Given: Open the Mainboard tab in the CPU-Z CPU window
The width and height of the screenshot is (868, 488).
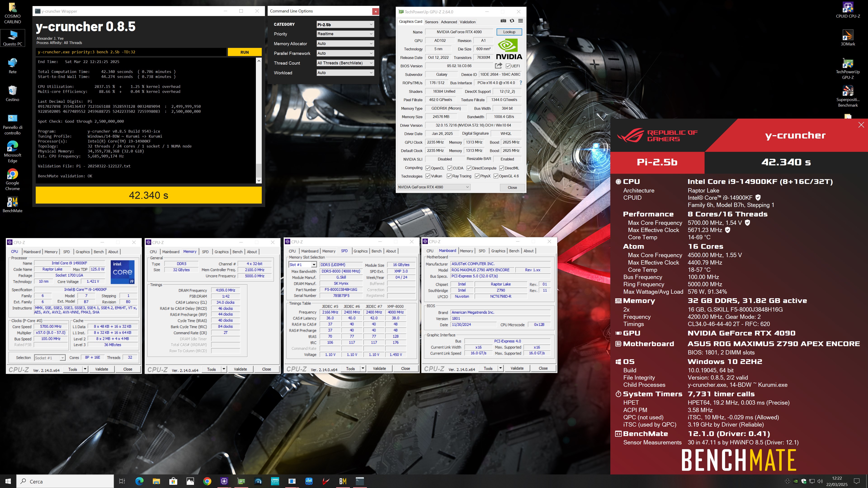Looking at the screenshot, I should [x=32, y=252].
